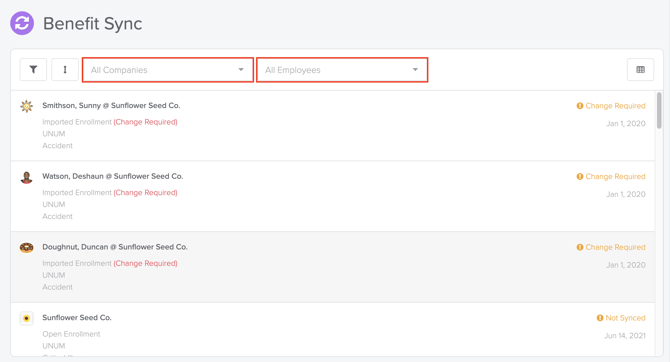Toggle the table column view button
Screen dimensions: 670x362
pos(640,70)
